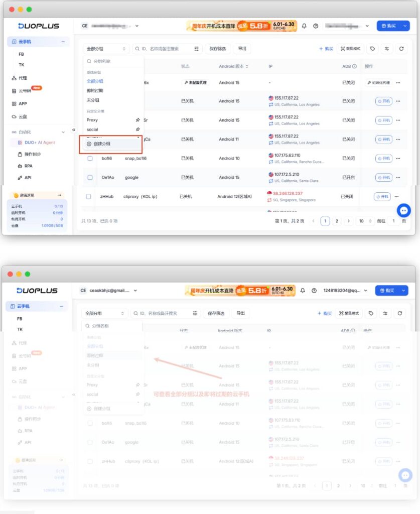The width and height of the screenshot is (420, 514).
Task: Click the three-dots menu in the Android 11 row
Action: pyautogui.click(x=398, y=140)
